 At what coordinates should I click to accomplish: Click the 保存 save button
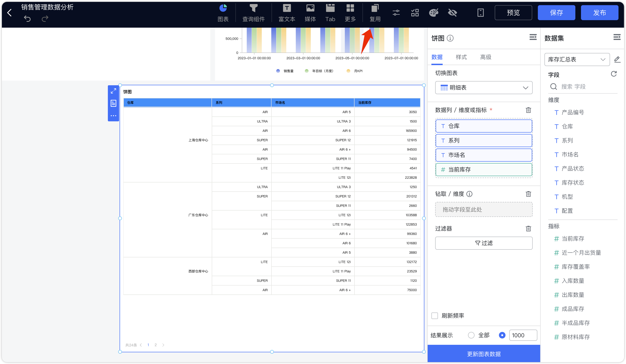556,13
